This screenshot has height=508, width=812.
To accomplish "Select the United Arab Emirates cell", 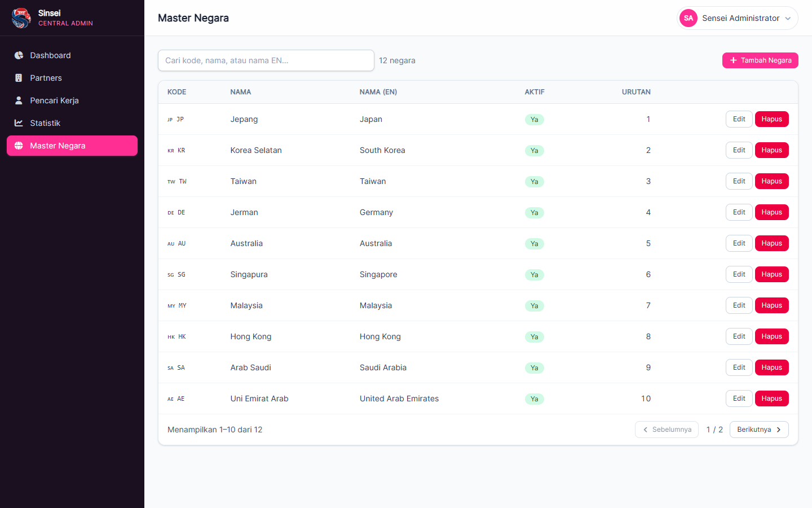I will pyautogui.click(x=399, y=398).
